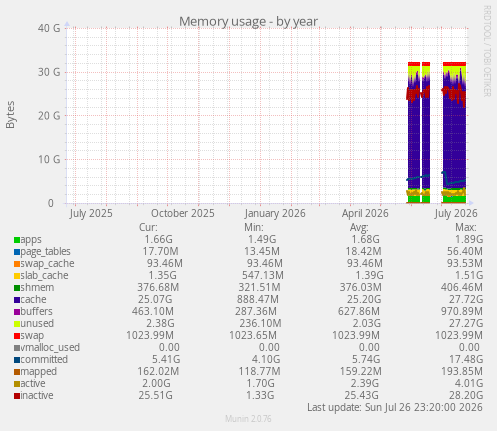
Task: Click slab_cache min value 547.13M
Action: (x=263, y=276)
